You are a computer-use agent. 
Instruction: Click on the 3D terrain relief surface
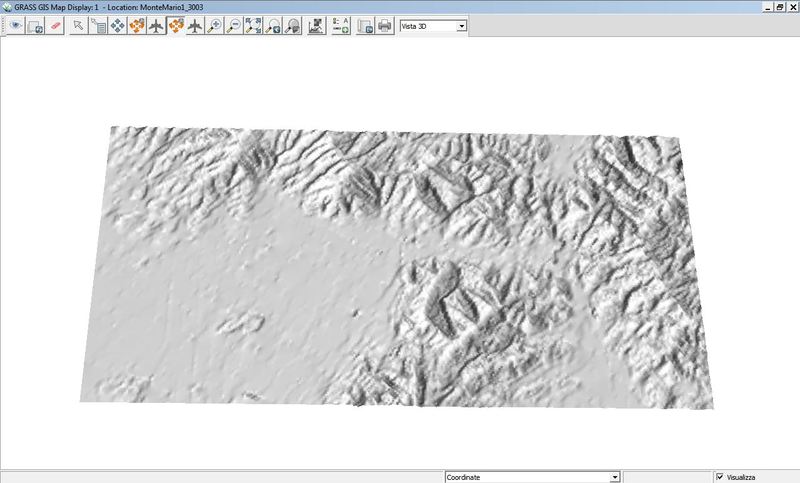coord(400,270)
